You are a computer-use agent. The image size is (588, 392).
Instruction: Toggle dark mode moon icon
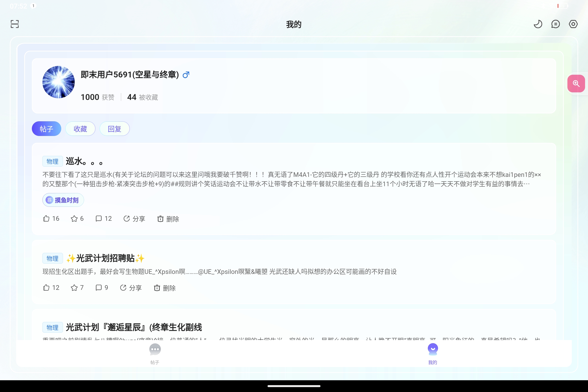click(538, 24)
